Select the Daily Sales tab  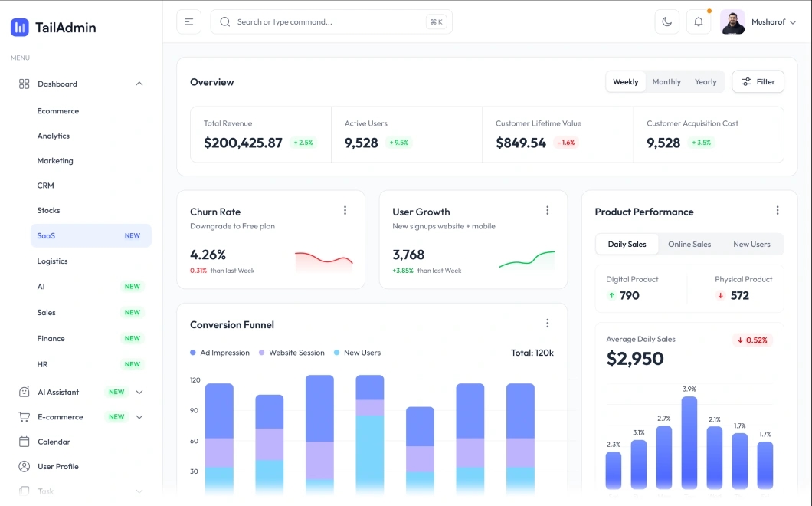[627, 245]
